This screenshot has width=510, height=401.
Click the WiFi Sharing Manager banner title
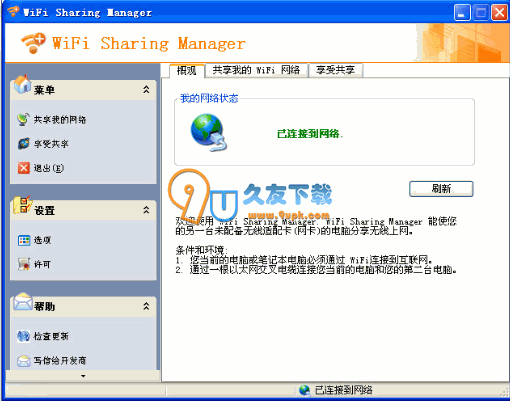pos(149,44)
